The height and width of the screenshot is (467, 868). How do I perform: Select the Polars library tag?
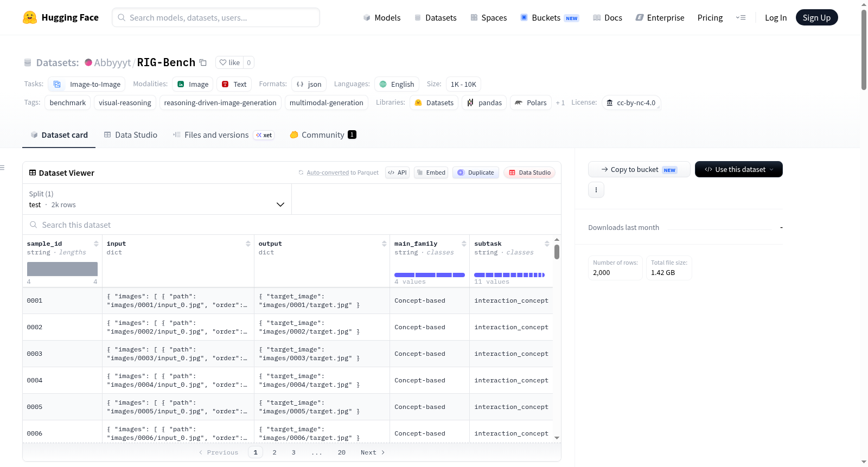point(531,103)
